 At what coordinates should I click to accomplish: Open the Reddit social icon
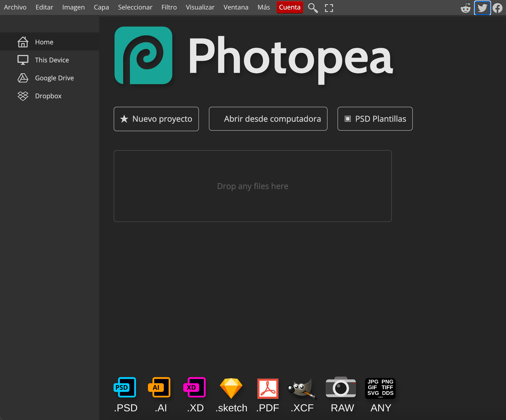click(465, 8)
